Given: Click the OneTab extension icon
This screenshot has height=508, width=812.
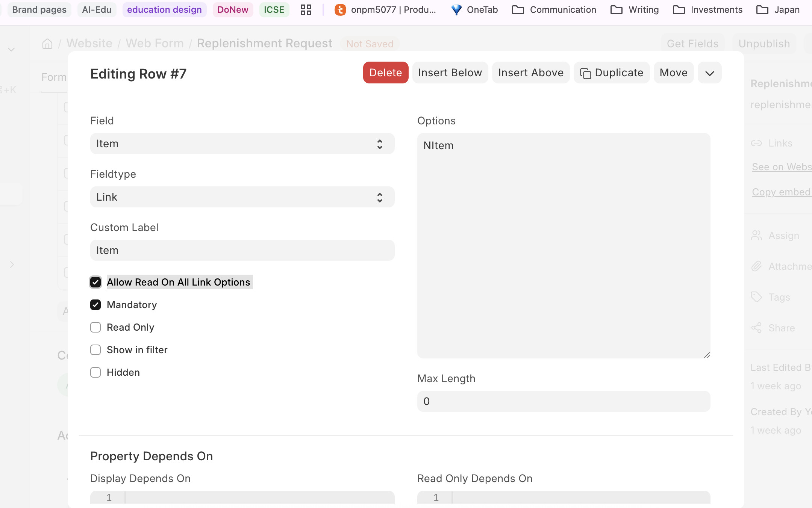Looking at the screenshot, I should 456,10.
